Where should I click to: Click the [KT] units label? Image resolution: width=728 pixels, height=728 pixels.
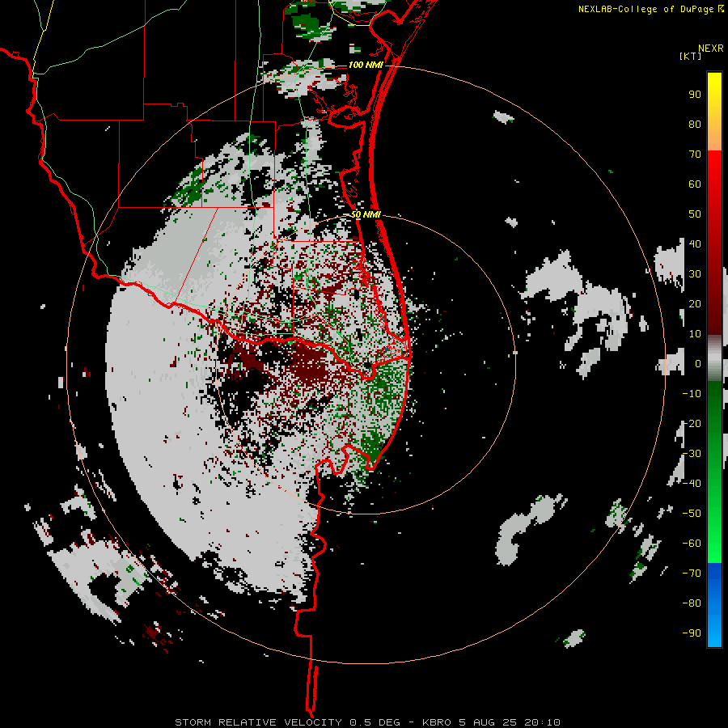(x=691, y=56)
